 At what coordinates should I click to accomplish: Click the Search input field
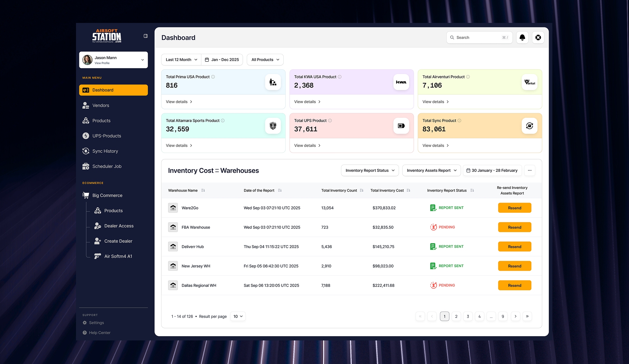(477, 38)
